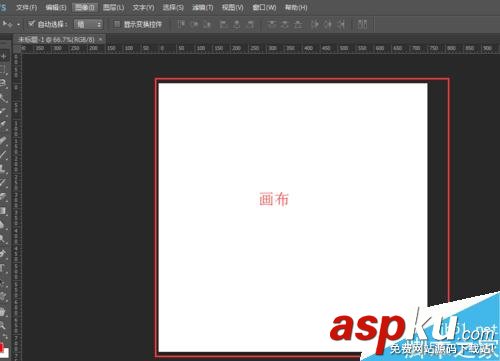Open the 帮助(H) menu
This screenshot has width=500, height=361.
point(296,7)
